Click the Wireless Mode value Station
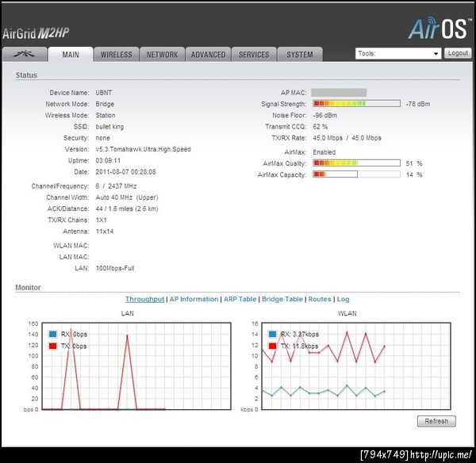Image resolution: width=476 pixels, height=463 pixels. tap(106, 115)
